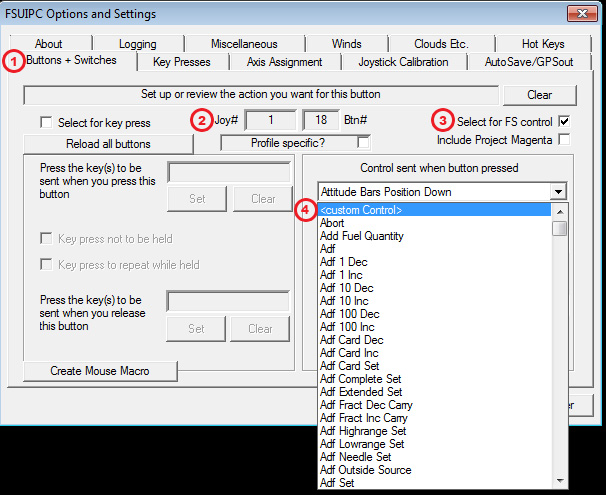Select Adf 100 Inc option

coord(435,327)
